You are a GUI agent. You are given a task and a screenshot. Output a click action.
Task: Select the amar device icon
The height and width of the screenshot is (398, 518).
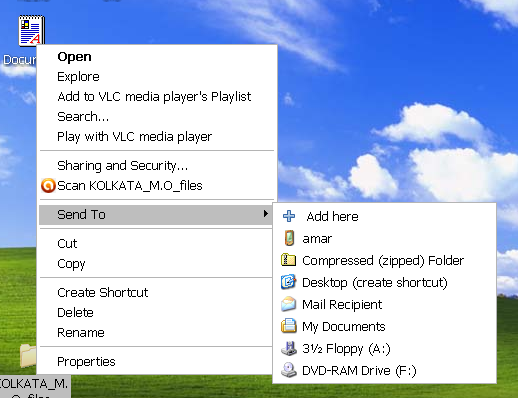(x=289, y=238)
